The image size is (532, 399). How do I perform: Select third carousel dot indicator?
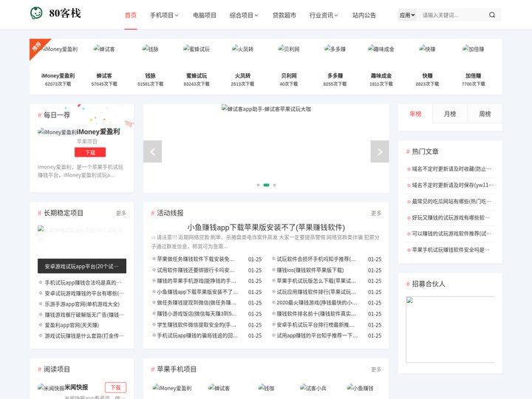(274, 185)
